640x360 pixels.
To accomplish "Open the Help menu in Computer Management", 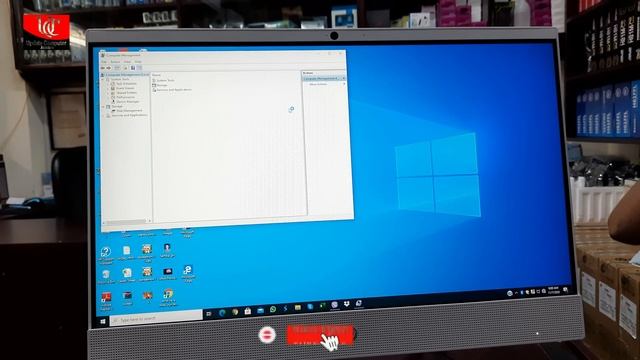I will click(138, 62).
